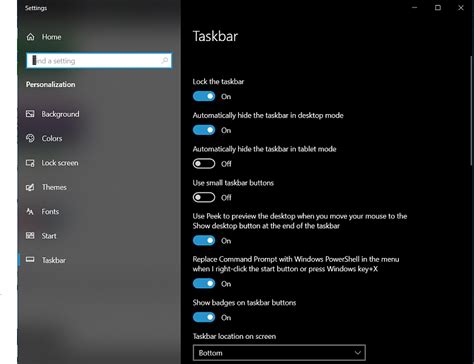The height and width of the screenshot is (364, 474).
Task: Disable Show badges on taskbar buttons
Action: (x=204, y=317)
